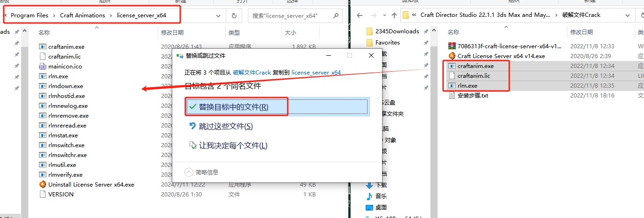The height and width of the screenshot is (218, 644).
Task: Expand the brief info details toggle
Action: pos(202,172)
